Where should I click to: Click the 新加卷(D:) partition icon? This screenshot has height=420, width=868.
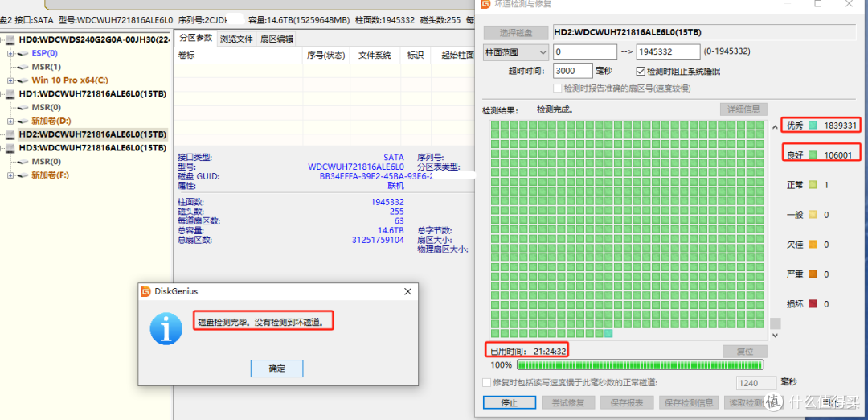click(x=23, y=121)
